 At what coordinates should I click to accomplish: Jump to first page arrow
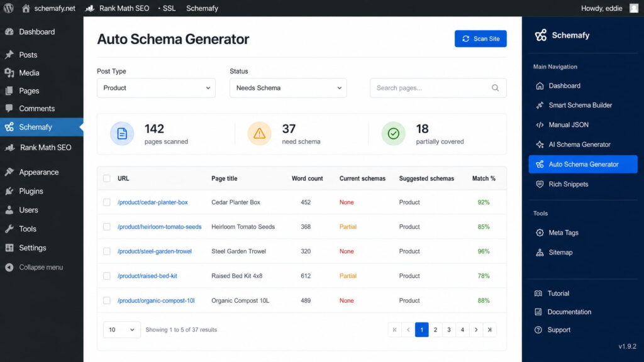point(395,329)
